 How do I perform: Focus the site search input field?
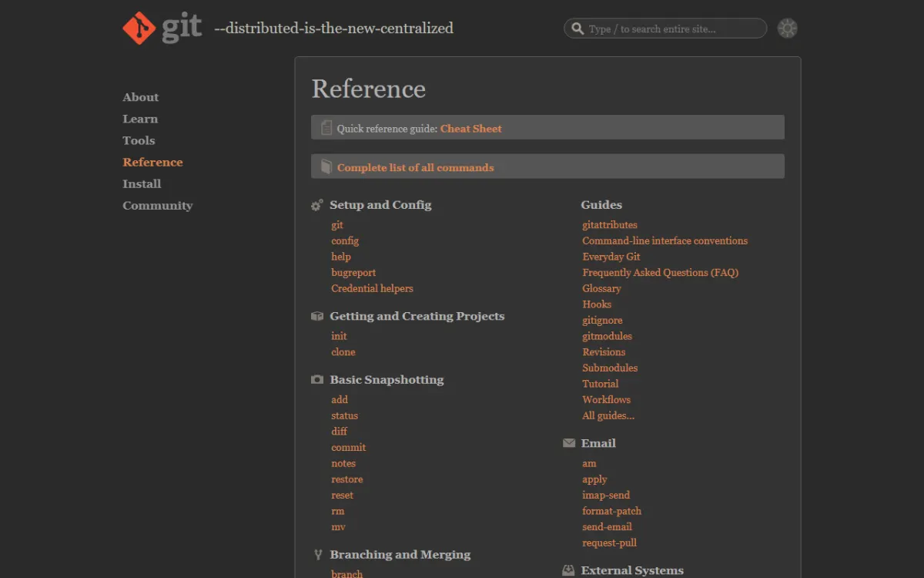click(x=665, y=29)
